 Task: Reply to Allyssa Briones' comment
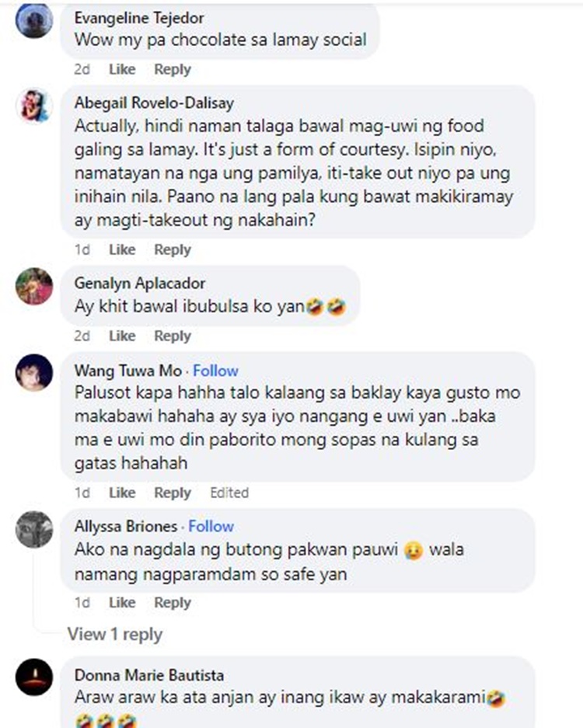point(173,602)
